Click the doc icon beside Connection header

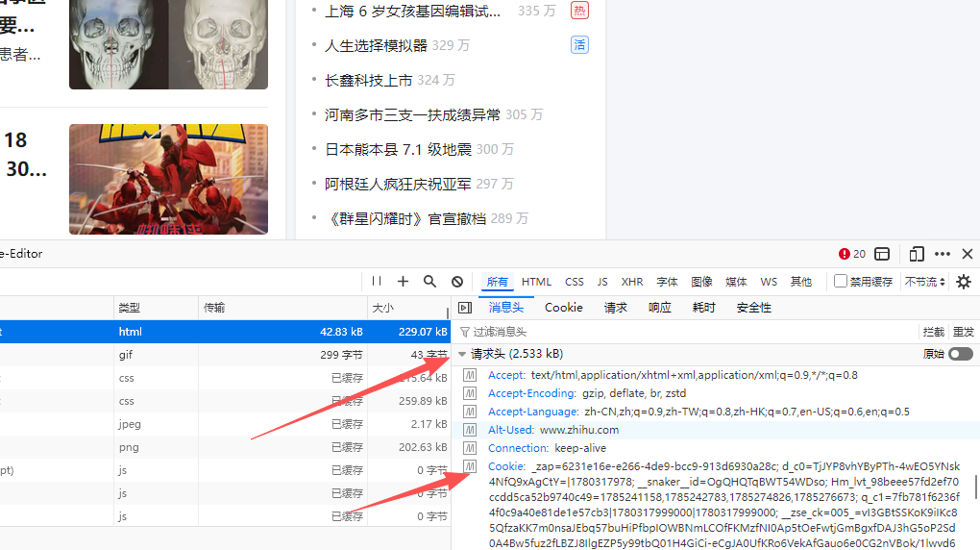point(470,448)
